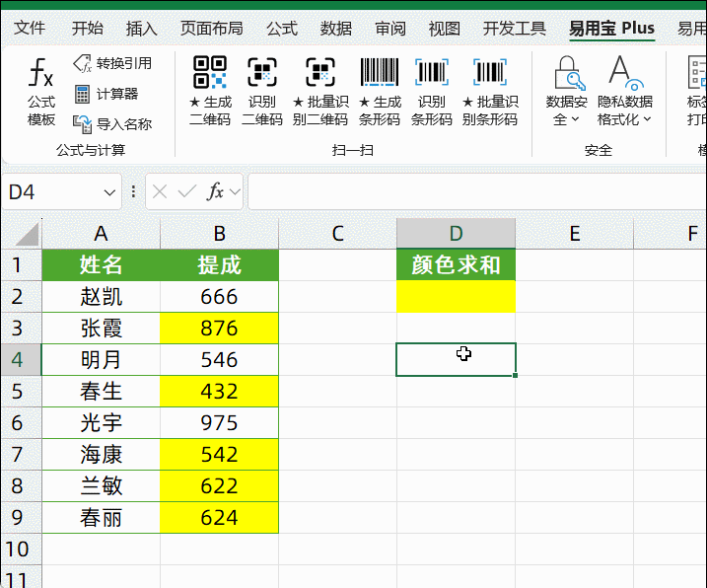707x588 pixels.
Task: Select cell with value 975
Action: (219, 423)
